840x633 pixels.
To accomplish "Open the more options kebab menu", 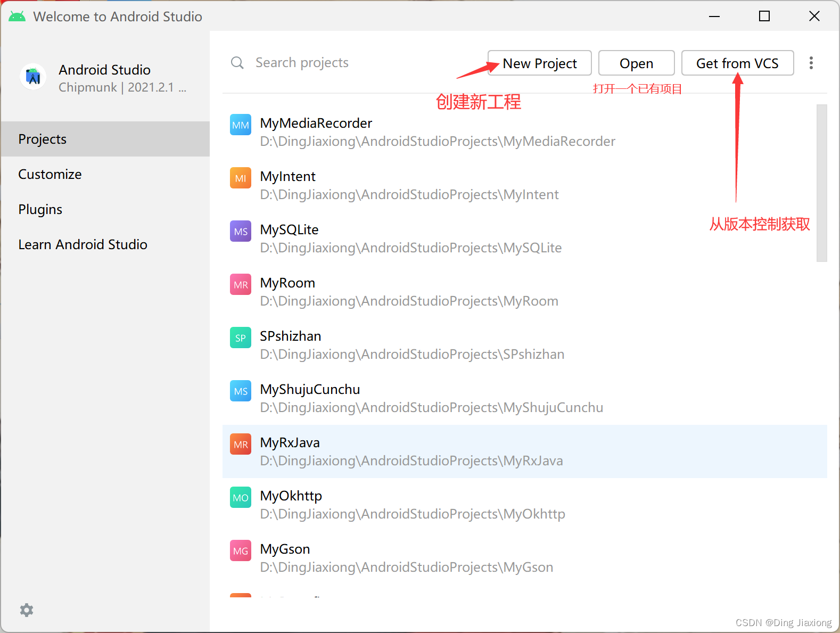I will (811, 63).
